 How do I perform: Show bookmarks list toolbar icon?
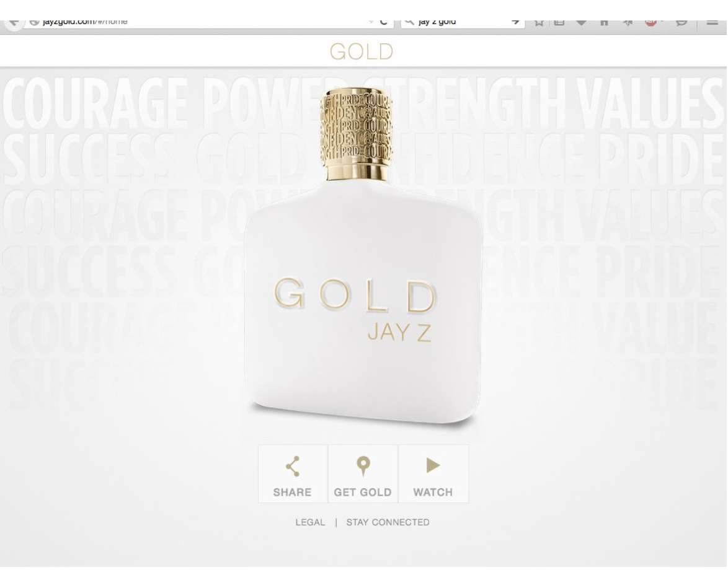point(559,22)
